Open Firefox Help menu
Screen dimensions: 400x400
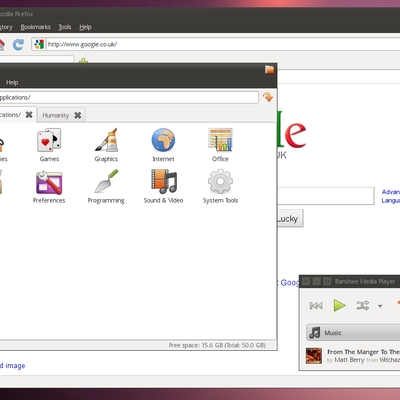(85, 27)
